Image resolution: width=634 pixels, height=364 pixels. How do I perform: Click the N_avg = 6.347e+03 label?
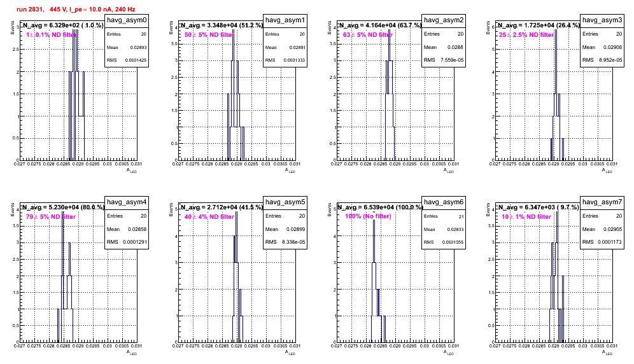click(x=538, y=207)
